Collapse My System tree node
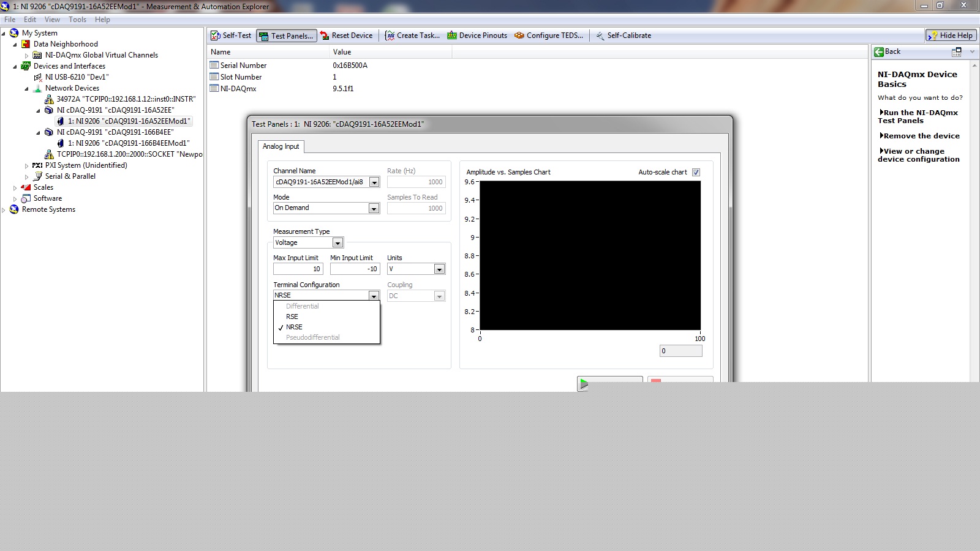This screenshot has height=551, width=980. (4, 33)
